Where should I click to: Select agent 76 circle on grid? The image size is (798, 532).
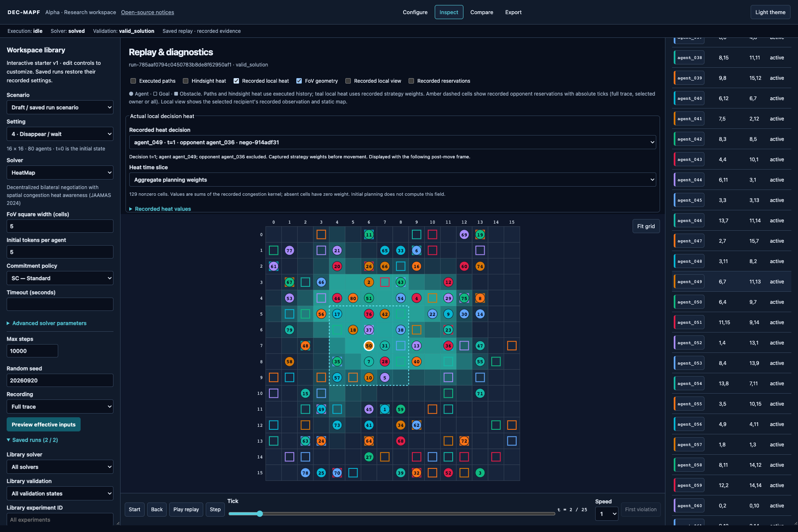point(369,314)
